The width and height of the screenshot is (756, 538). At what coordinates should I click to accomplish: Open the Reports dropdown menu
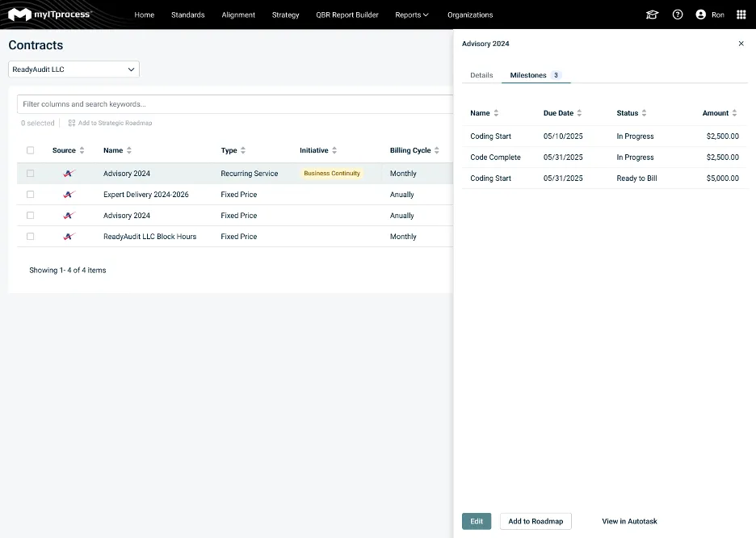(x=412, y=15)
